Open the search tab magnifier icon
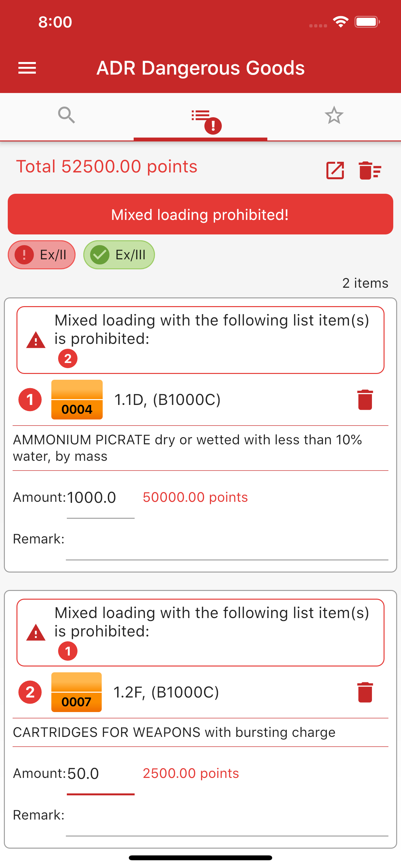Screen dimensions: 401x868 [67, 116]
